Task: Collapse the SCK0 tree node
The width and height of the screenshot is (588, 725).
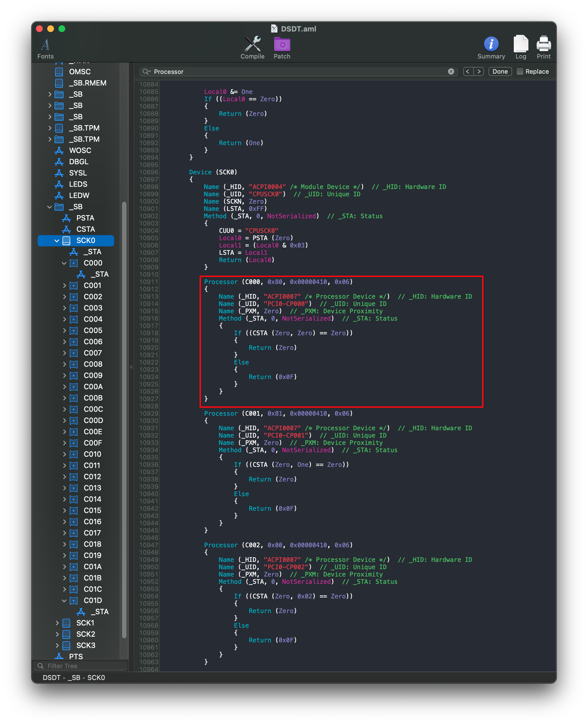Action: [x=57, y=241]
